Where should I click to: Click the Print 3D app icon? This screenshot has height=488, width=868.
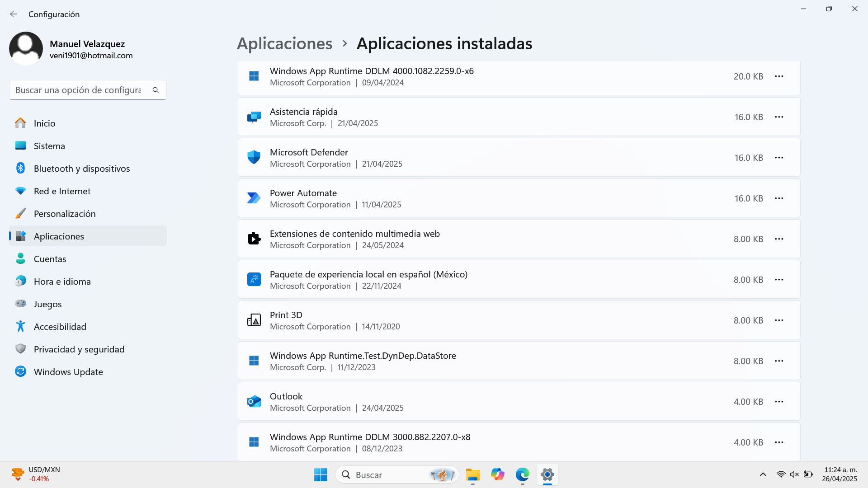point(254,320)
